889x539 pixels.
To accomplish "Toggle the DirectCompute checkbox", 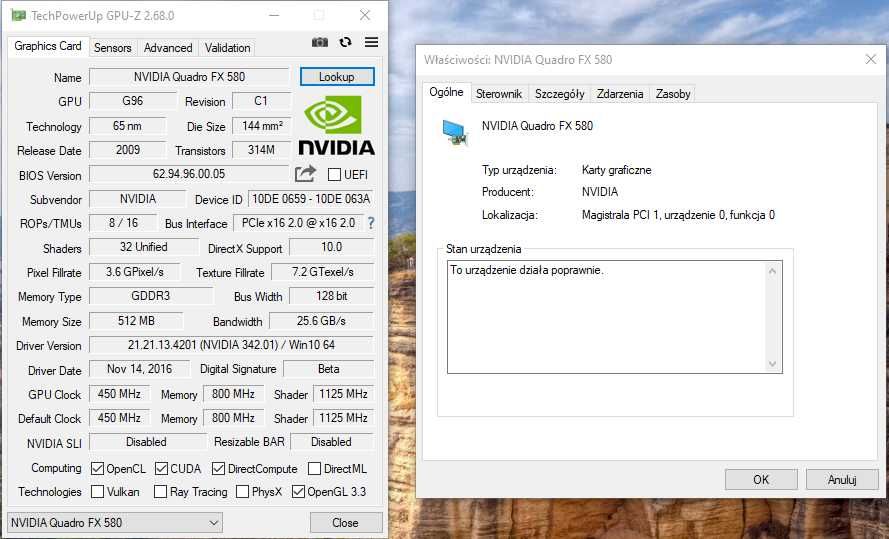I will coord(218,469).
